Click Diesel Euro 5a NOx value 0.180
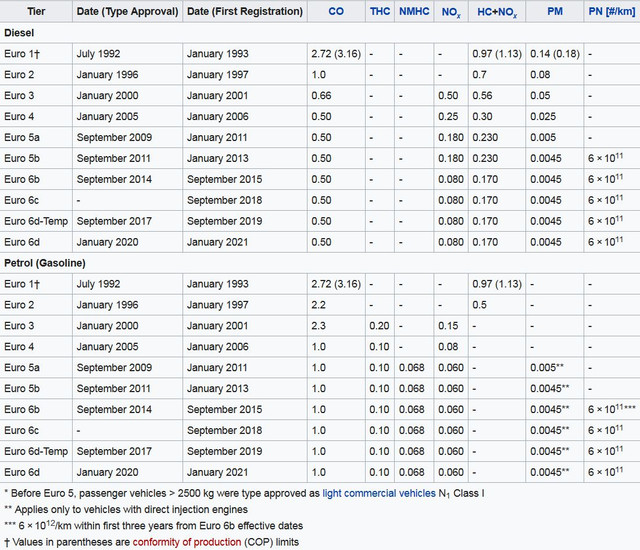The image size is (640, 550). tap(451, 138)
